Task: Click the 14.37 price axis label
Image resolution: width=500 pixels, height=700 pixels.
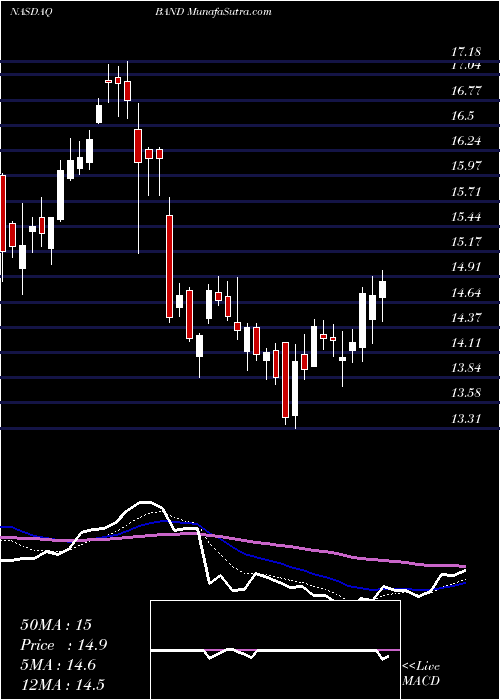Action: coord(466,318)
